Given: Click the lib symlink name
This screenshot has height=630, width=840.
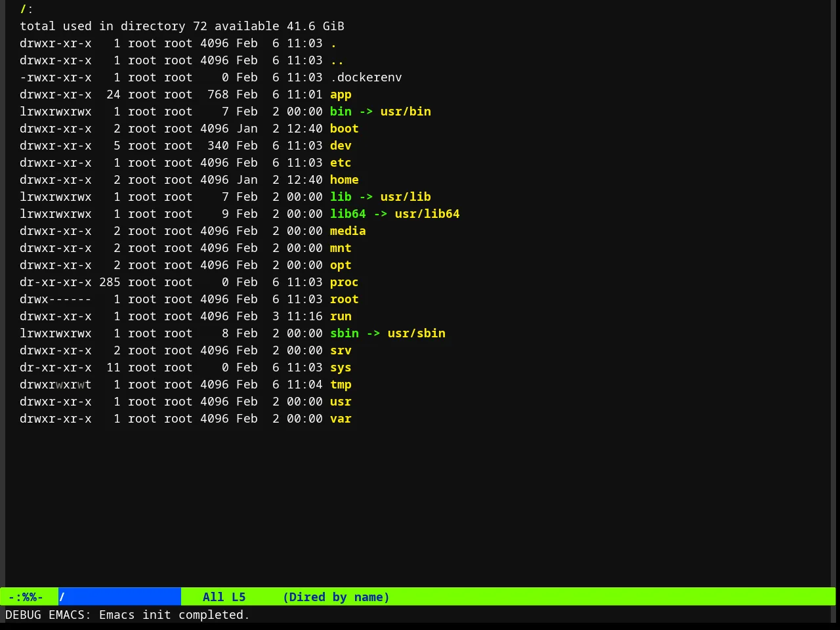Looking at the screenshot, I should 341,197.
